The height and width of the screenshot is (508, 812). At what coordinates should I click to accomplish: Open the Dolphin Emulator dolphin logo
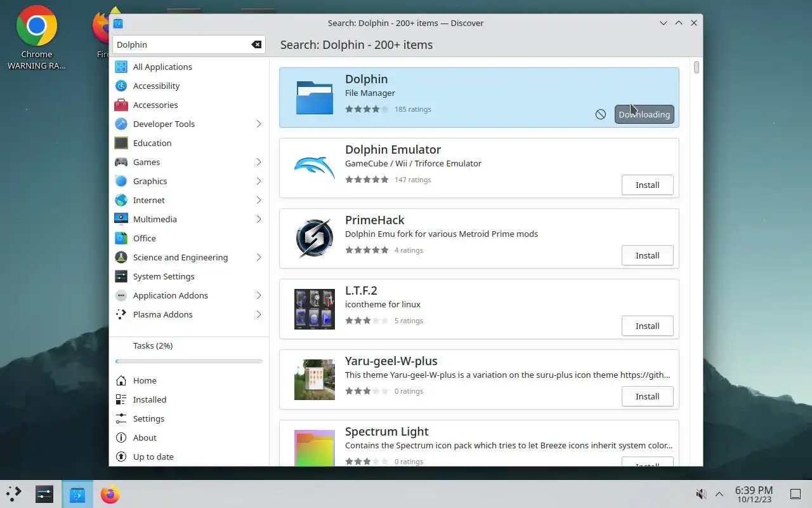pos(315,168)
